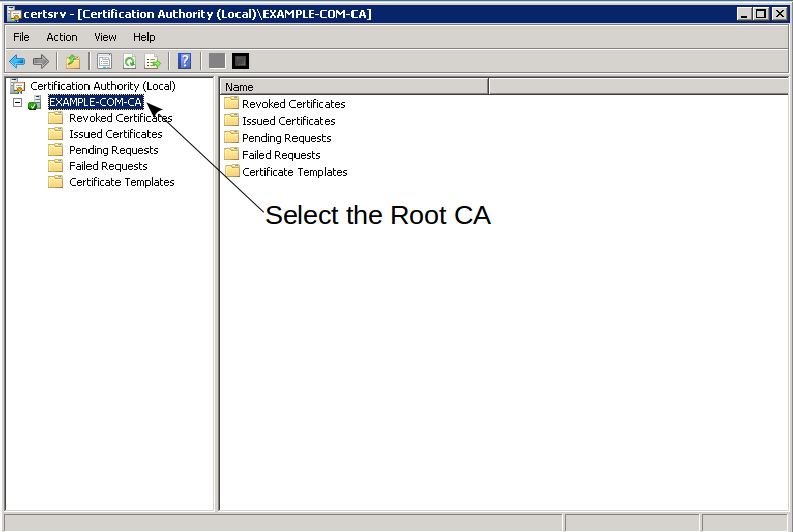
Task: Open Properties via the toolbar icon
Action: (104, 61)
